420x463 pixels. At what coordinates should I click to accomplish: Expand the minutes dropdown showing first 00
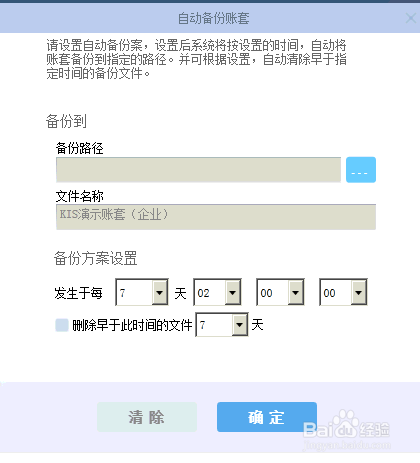pyautogui.click(x=295, y=292)
